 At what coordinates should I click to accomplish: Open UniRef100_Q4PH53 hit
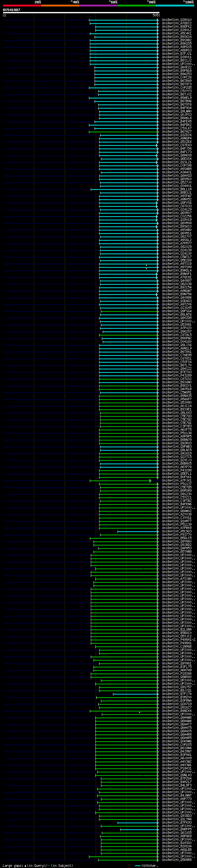point(177,548)
